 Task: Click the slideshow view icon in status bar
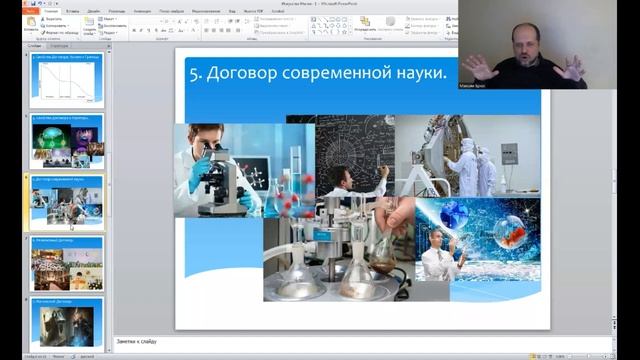551,356
